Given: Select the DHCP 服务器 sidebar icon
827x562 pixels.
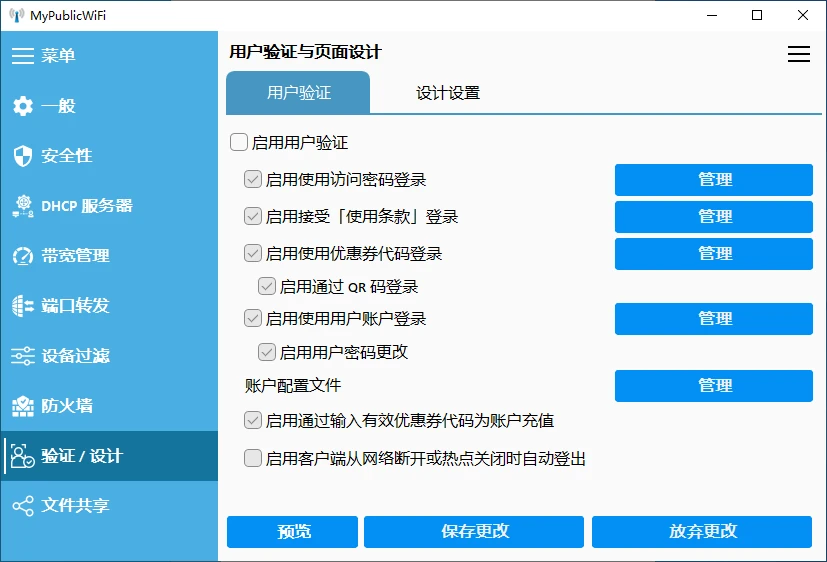Looking at the screenshot, I should [22, 206].
